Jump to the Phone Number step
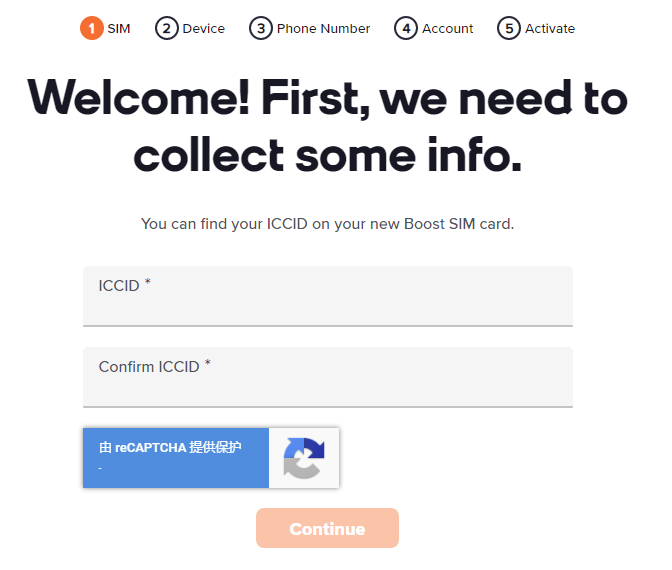Image resolution: width=672 pixels, height=570 pixels. [x=323, y=28]
